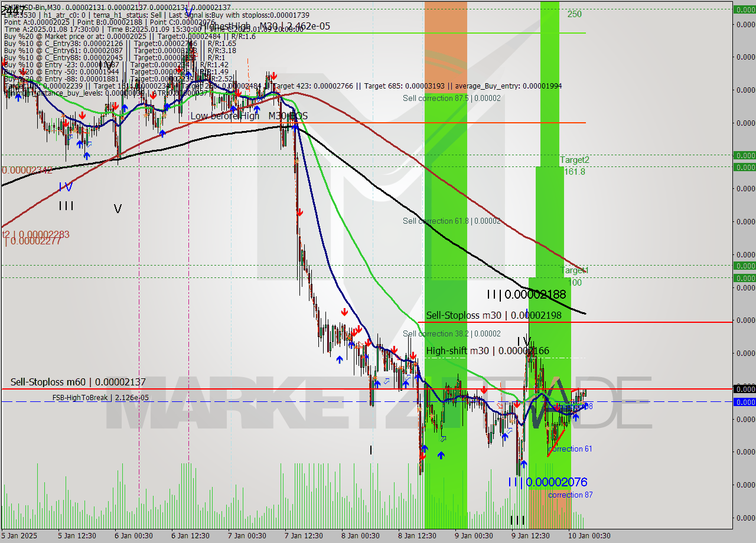Screen dimensions: 756x543
Task: Click the '8 Jan 00:30' time axis label
Action: click(360, 536)
